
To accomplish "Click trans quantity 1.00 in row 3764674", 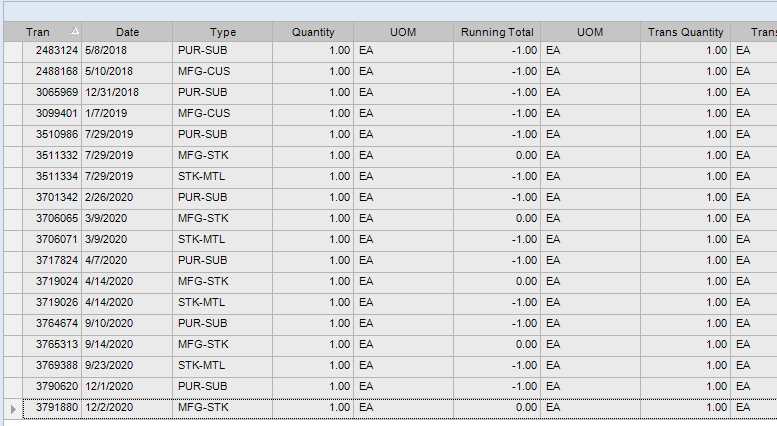I will tap(717, 323).
